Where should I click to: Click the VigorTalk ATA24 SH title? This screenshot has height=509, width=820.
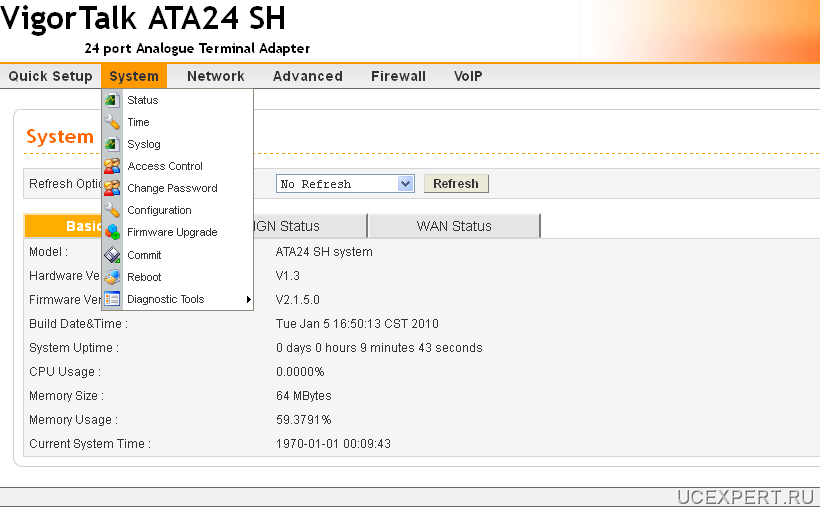(x=143, y=18)
